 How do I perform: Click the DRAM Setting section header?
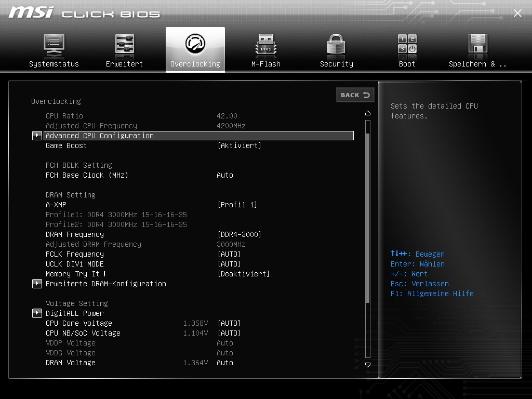[71, 195]
